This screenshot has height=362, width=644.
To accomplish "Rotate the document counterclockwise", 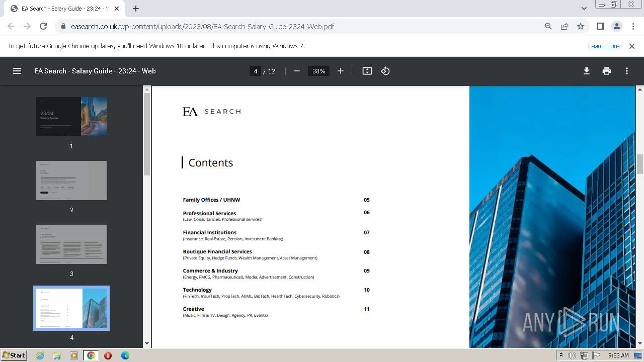I will coord(385,71).
